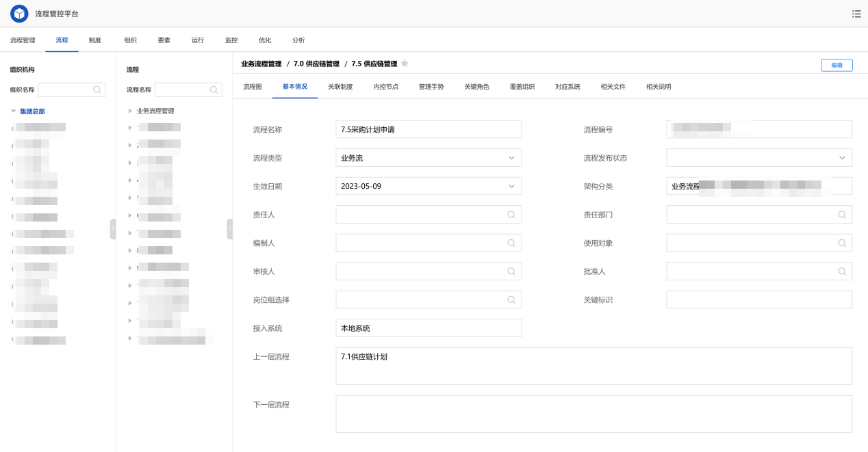Click the search icon in 流程名称 filter field
Viewport: 868px width, 452px height.
coord(214,90)
